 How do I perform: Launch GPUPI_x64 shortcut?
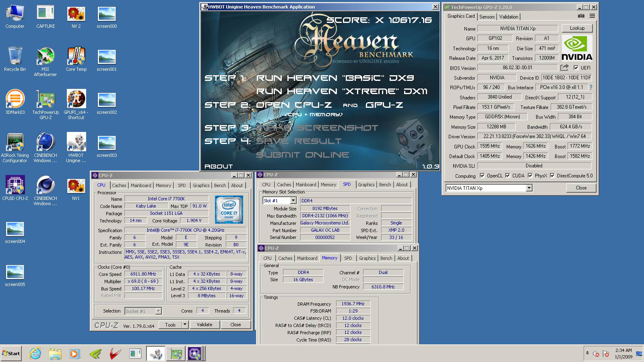click(x=76, y=105)
